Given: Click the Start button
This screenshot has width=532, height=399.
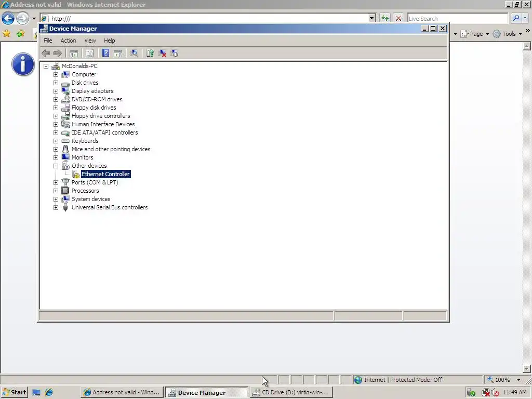Looking at the screenshot, I should coord(14,393).
